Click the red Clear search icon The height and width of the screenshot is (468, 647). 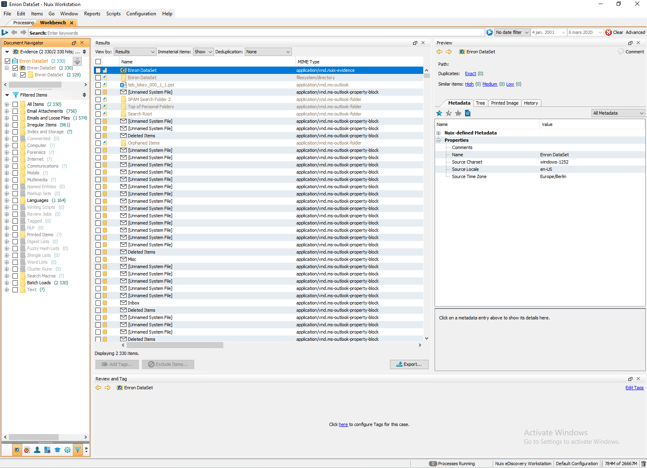coord(608,32)
